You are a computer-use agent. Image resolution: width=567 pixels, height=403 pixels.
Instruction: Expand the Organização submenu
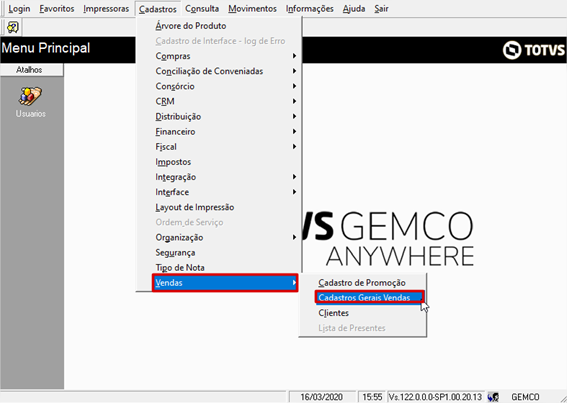click(218, 238)
